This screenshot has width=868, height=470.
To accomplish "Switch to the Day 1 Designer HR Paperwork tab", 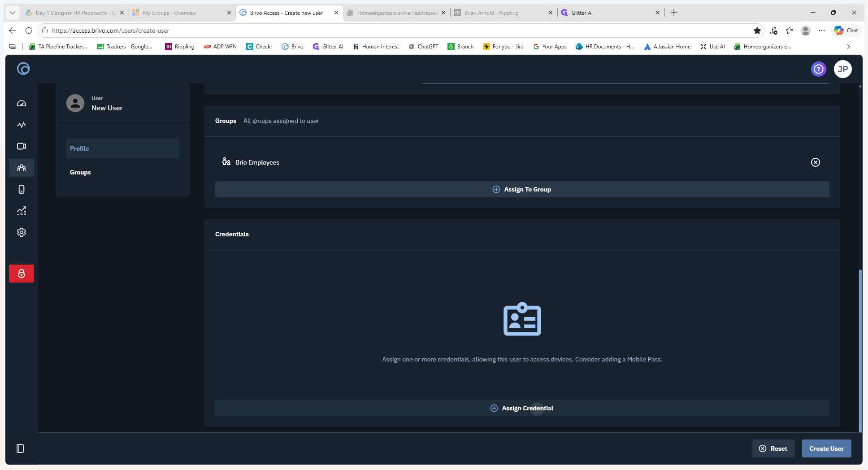I will [x=74, y=13].
